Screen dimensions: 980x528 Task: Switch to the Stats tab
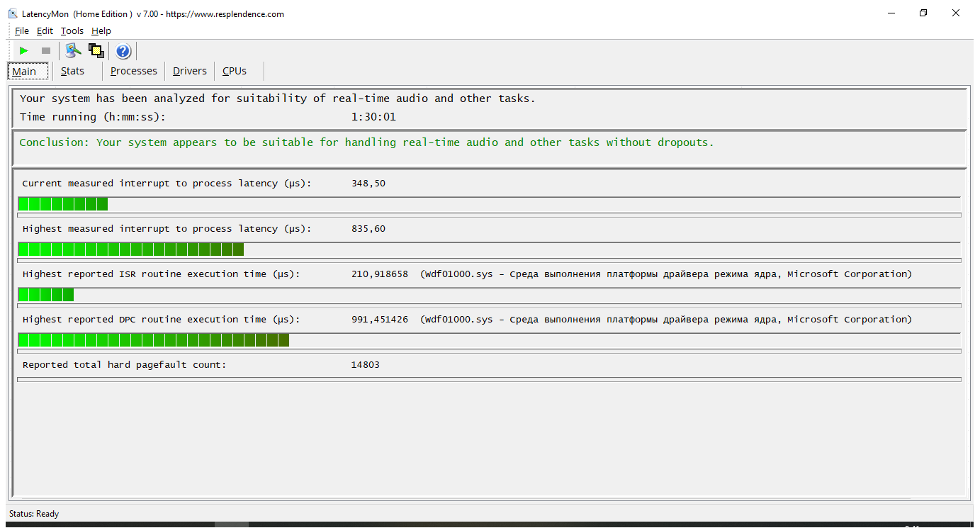[x=72, y=71]
